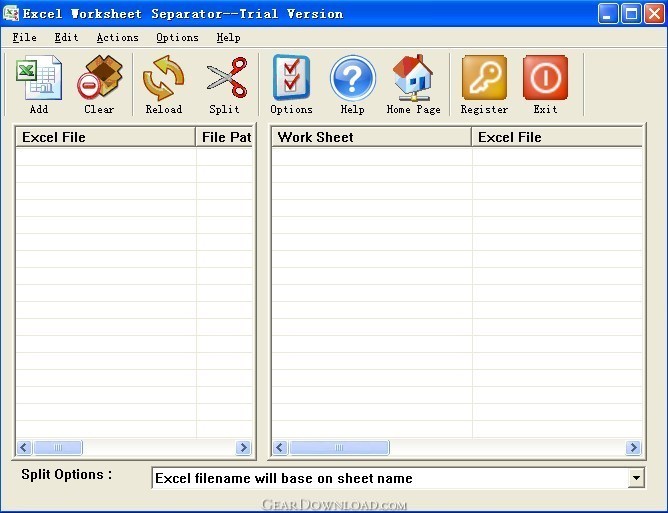Open Help via the question mark icon
668x513 pixels.
353,78
